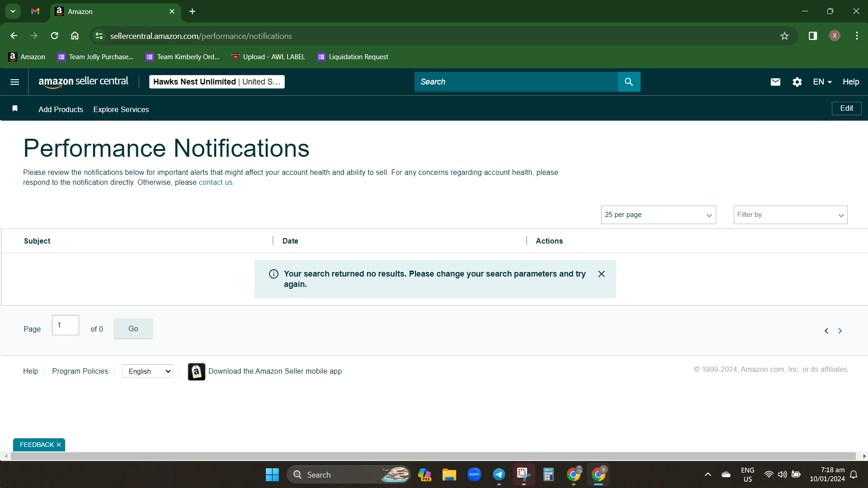Click the browser address bar URL
The height and width of the screenshot is (488, 868).
coord(201,36)
